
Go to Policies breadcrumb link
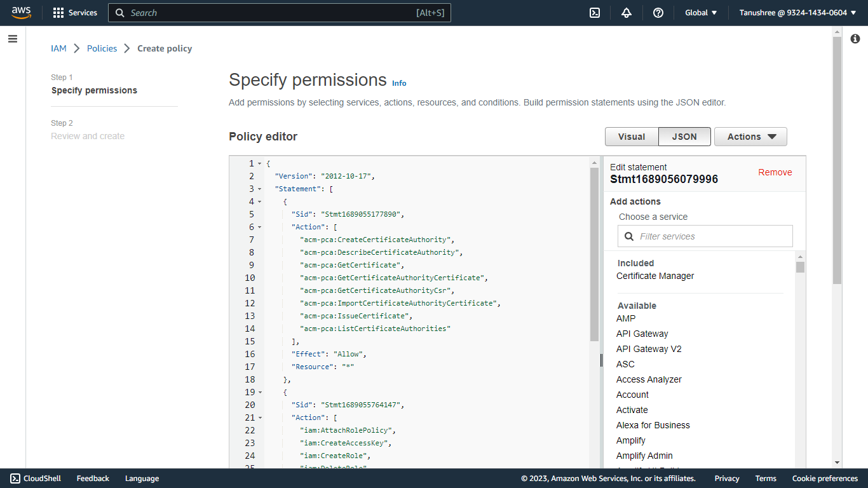pos(102,48)
